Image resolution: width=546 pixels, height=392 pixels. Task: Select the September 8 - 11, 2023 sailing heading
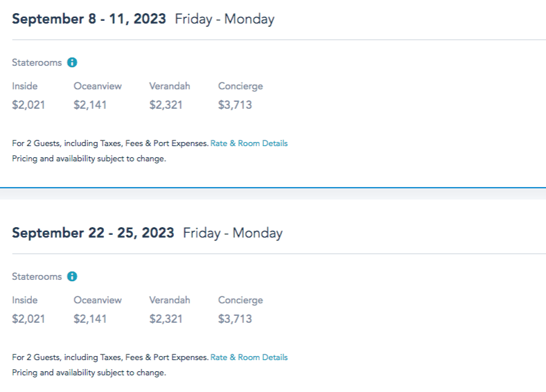pyautogui.click(x=89, y=19)
